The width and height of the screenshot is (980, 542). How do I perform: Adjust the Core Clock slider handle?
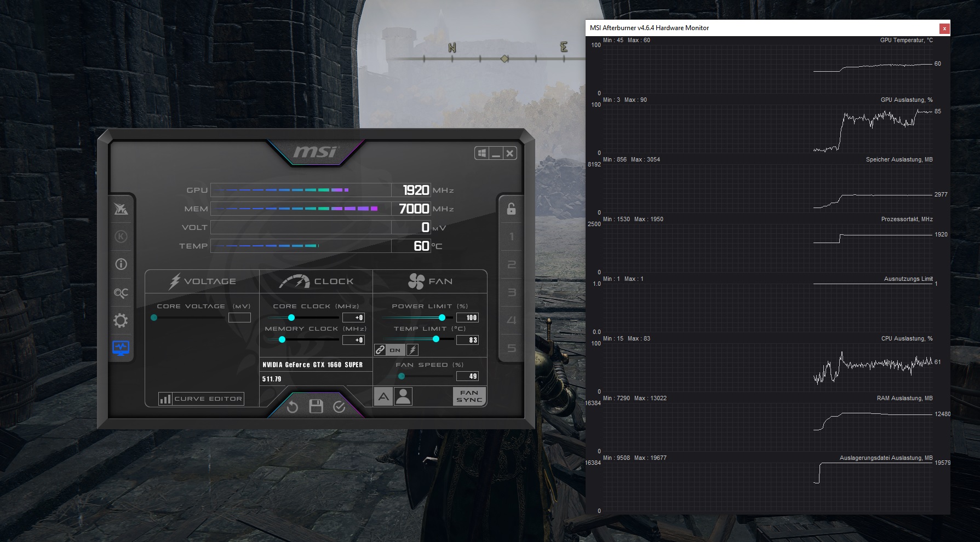coord(291,318)
